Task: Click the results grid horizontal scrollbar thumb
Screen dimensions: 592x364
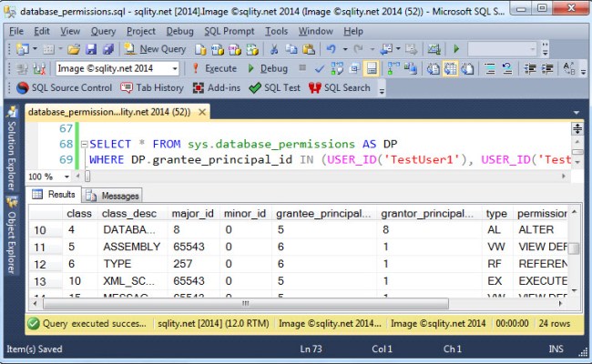Action: 246,303
